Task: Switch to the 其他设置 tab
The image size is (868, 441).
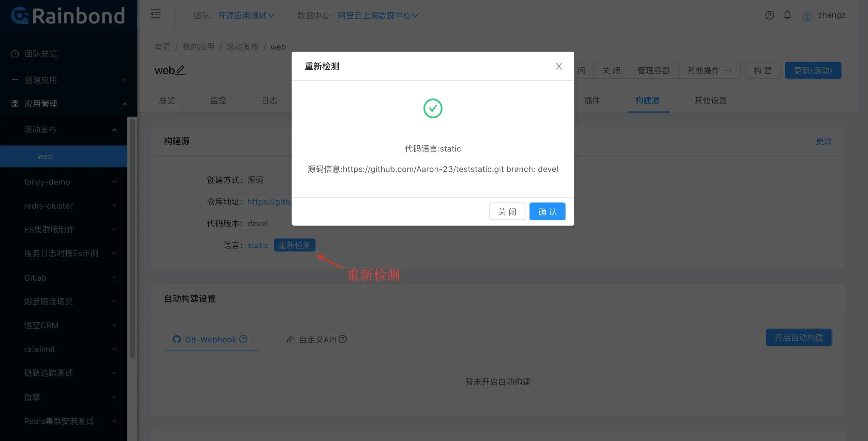Action: point(710,100)
